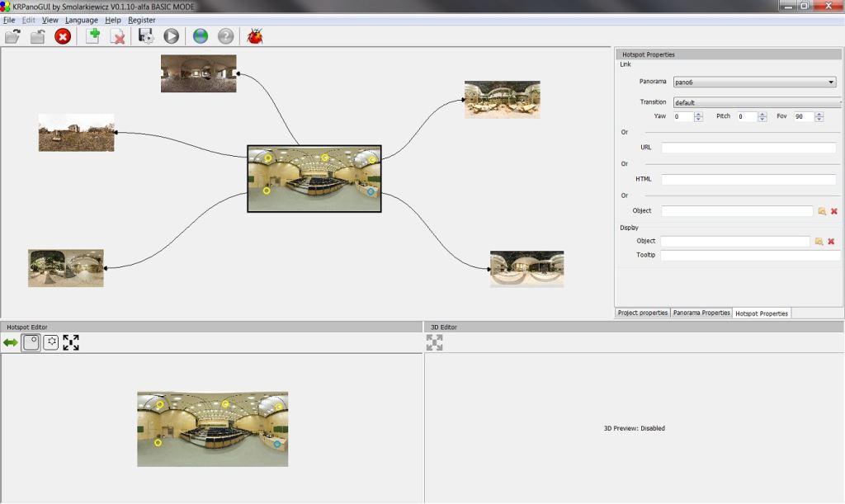Select the polygon hotspot tool
This screenshot has height=504, width=845.
[x=50, y=342]
